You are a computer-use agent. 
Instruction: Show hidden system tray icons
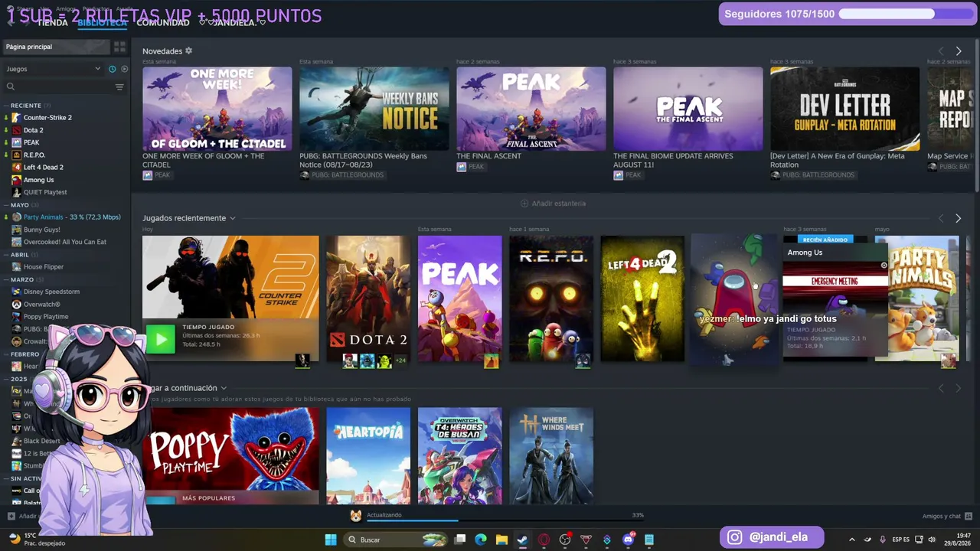click(851, 540)
